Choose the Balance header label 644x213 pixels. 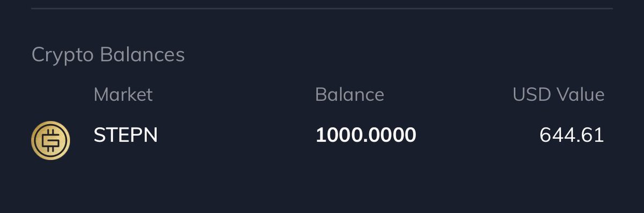(349, 95)
